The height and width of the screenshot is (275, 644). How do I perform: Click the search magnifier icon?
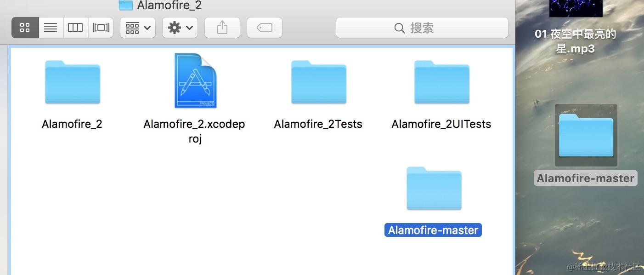399,28
